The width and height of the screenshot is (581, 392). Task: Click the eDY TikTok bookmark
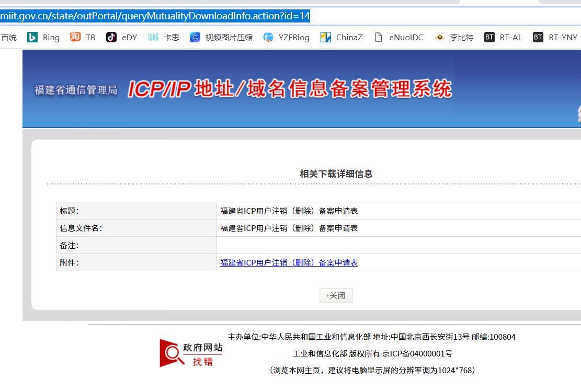coord(122,37)
